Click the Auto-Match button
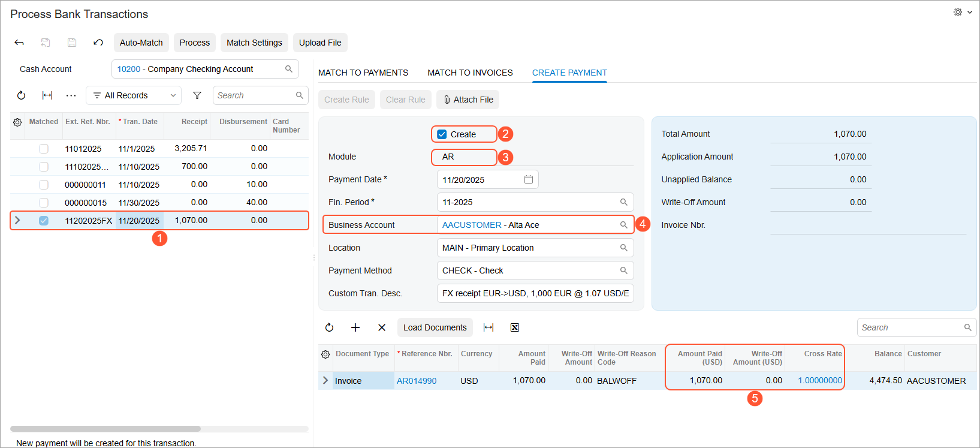This screenshot has width=980, height=448. (x=141, y=43)
